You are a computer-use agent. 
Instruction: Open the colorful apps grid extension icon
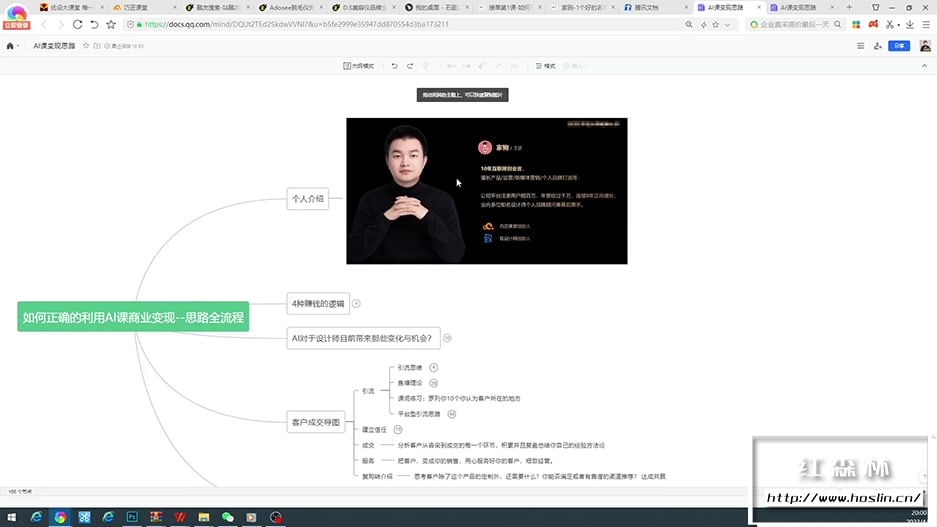(856, 24)
